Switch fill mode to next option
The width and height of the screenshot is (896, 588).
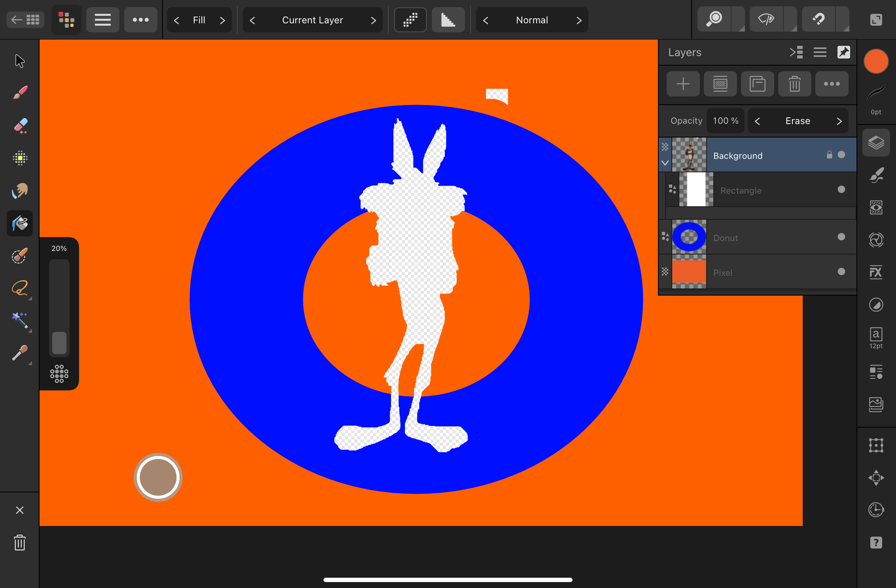[x=222, y=20]
